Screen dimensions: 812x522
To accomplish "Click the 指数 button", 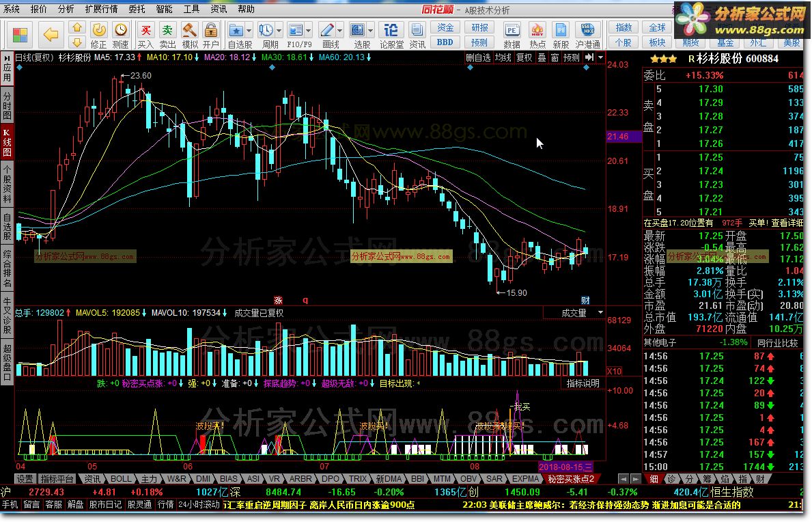I will click(x=624, y=27).
